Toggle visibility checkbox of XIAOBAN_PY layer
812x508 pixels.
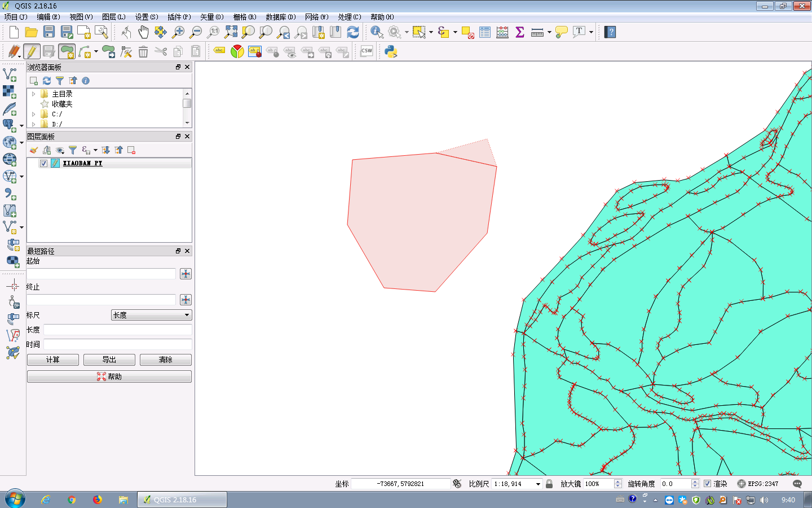pyautogui.click(x=43, y=163)
